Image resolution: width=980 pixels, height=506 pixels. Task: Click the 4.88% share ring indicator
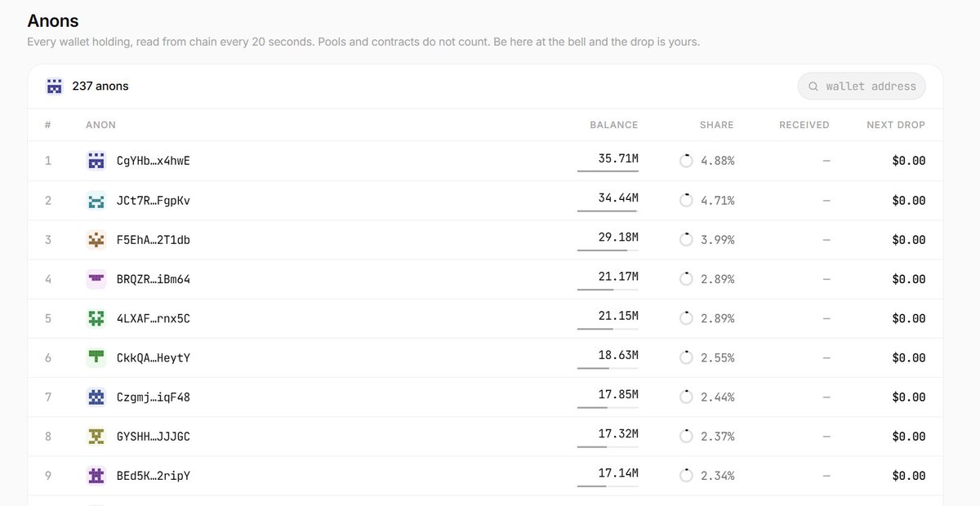click(x=686, y=161)
